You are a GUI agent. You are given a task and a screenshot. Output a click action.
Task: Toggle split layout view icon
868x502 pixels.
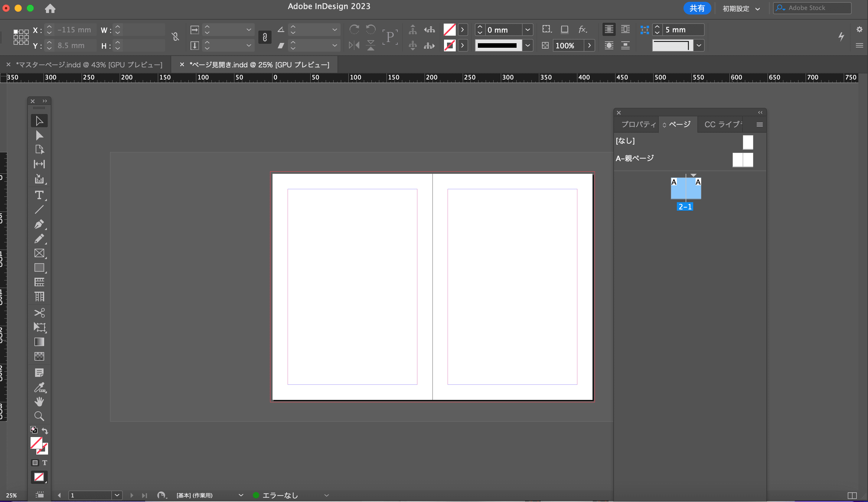point(852,495)
